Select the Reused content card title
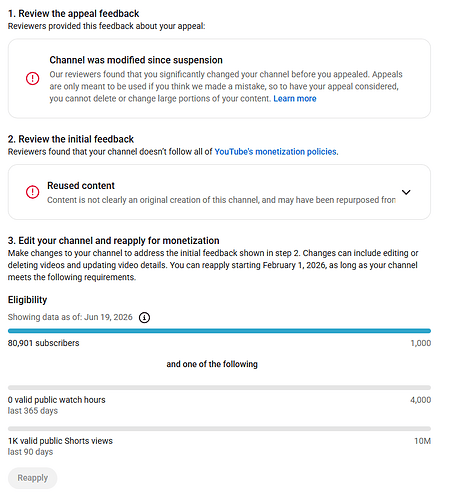 pos(81,186)
